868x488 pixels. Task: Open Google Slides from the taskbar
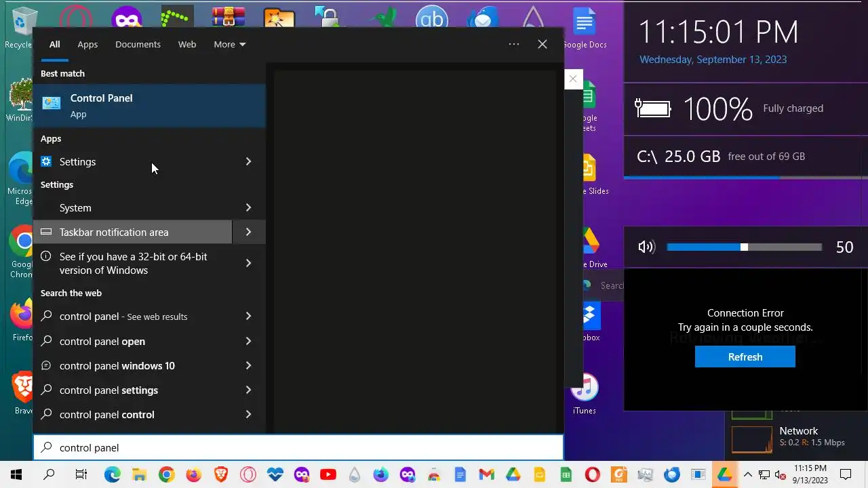point(539,474)
